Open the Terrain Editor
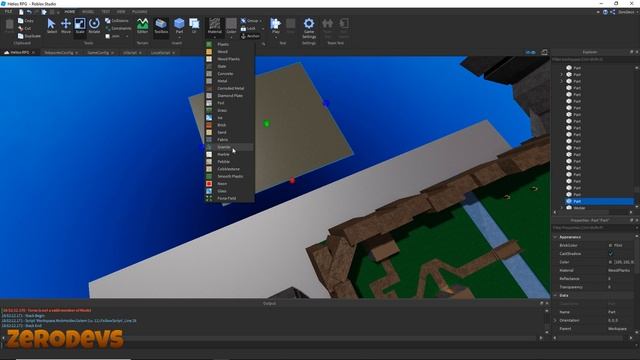Image resolution: width=640 pixels, height=360 pixels. click(142, 26)
